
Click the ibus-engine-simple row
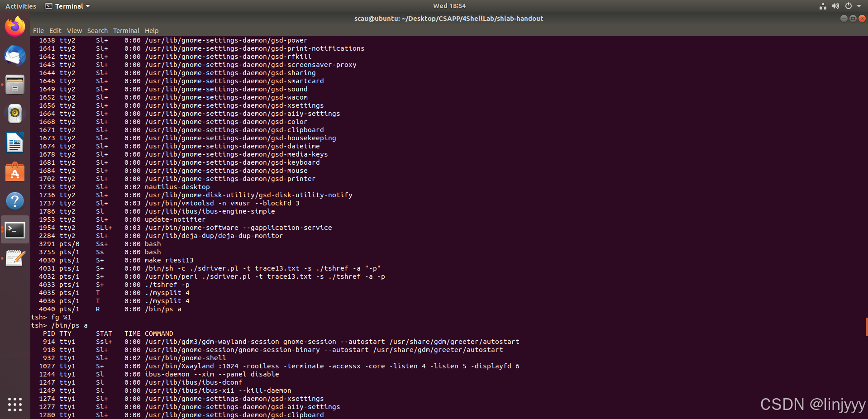tap(157, 211)
